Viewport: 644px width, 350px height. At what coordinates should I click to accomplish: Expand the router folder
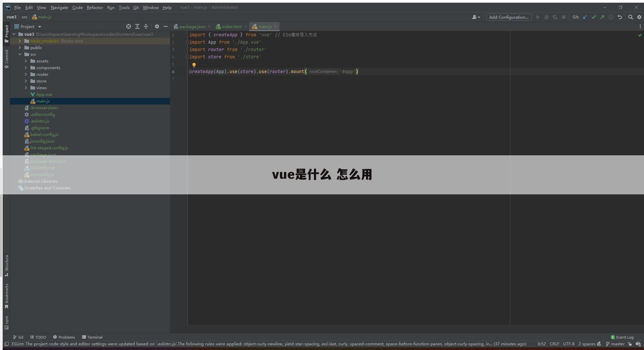[x=26, y=74]
